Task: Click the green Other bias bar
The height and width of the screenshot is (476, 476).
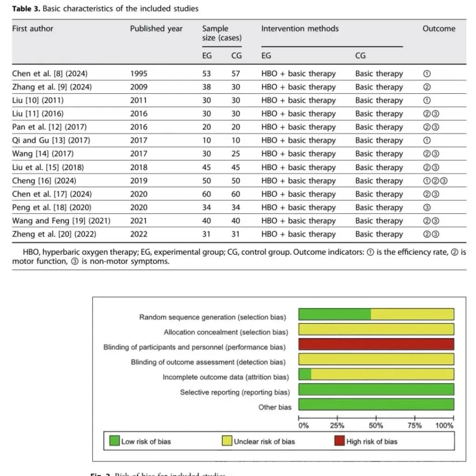Action: 376,404
